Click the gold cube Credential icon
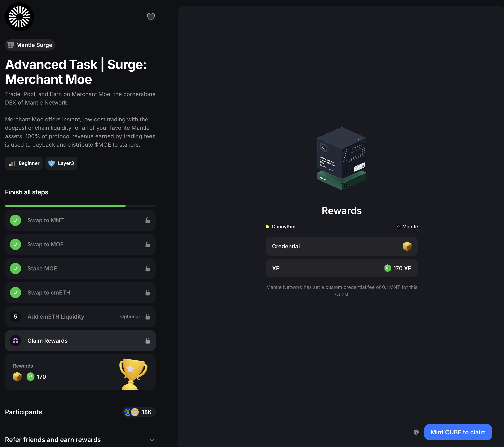Screen dimensions: 504x447 (x=407, y=246)
